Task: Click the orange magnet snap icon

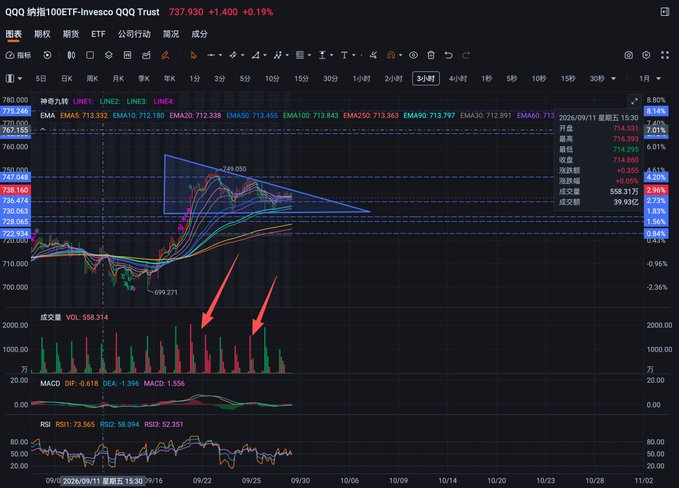Action: tap(391, 55)
